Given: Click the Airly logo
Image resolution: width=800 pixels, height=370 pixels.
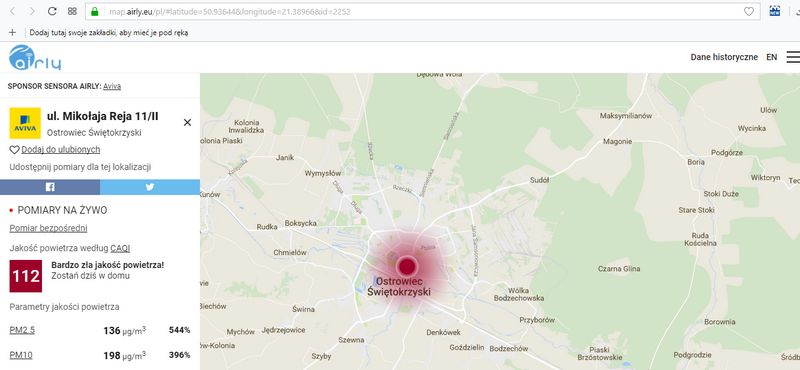Looking at the screenshot, I should (35, 57).
